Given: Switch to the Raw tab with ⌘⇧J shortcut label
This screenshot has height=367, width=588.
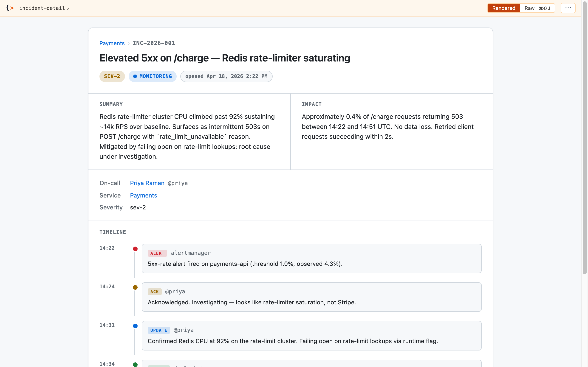Looking at the screenshot, I should point(537,8).
